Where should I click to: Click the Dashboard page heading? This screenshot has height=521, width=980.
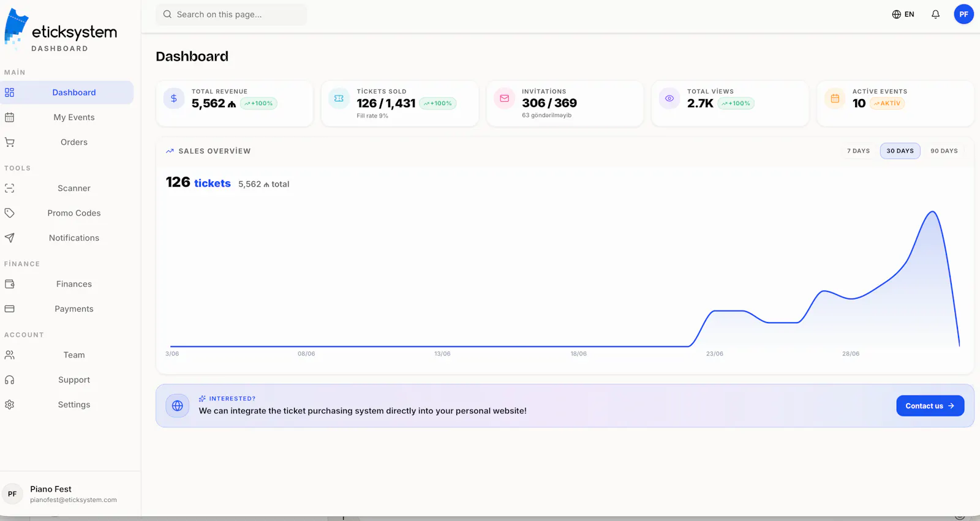[x=192, y=56]
